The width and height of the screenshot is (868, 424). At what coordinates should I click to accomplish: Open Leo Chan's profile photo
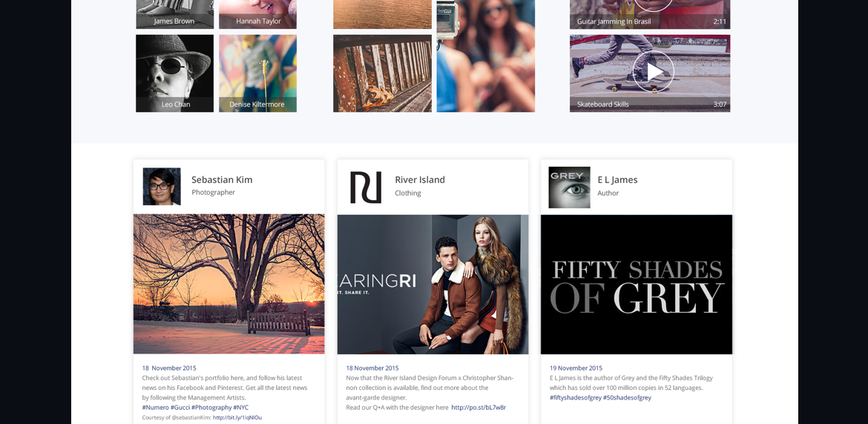[x=174, y=73]
